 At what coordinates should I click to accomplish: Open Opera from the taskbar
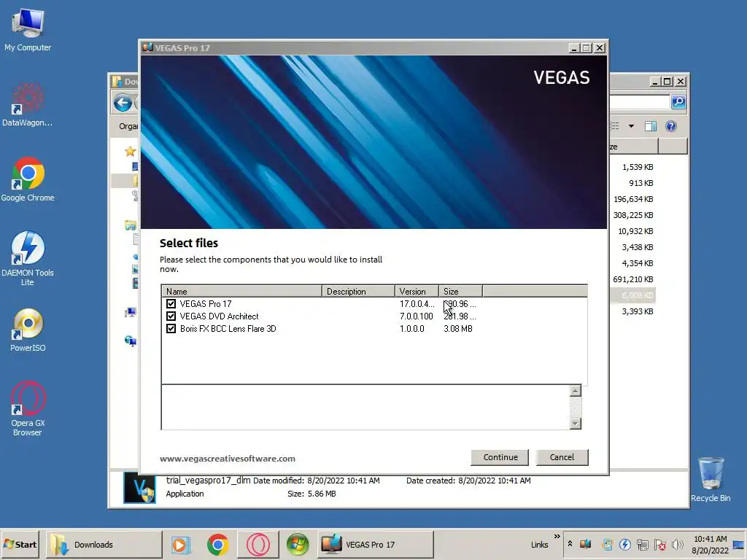(258, 544)
